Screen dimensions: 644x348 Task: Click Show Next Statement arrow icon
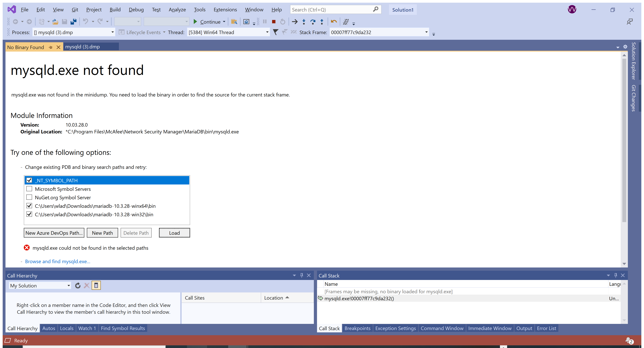(295, 22)
